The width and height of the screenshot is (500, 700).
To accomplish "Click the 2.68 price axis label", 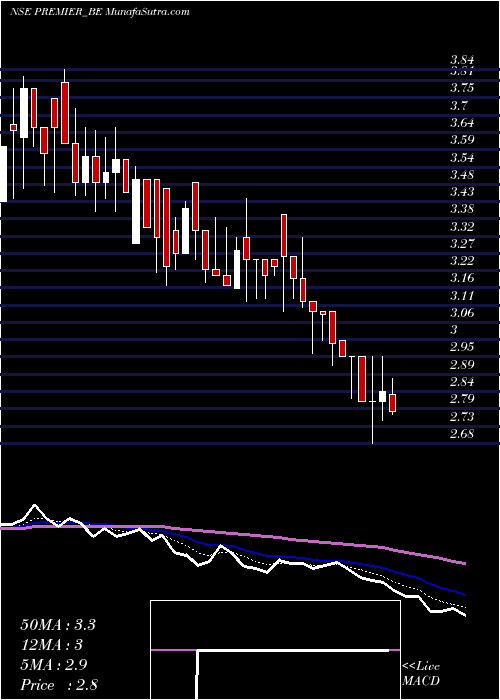I will point(462,433).
